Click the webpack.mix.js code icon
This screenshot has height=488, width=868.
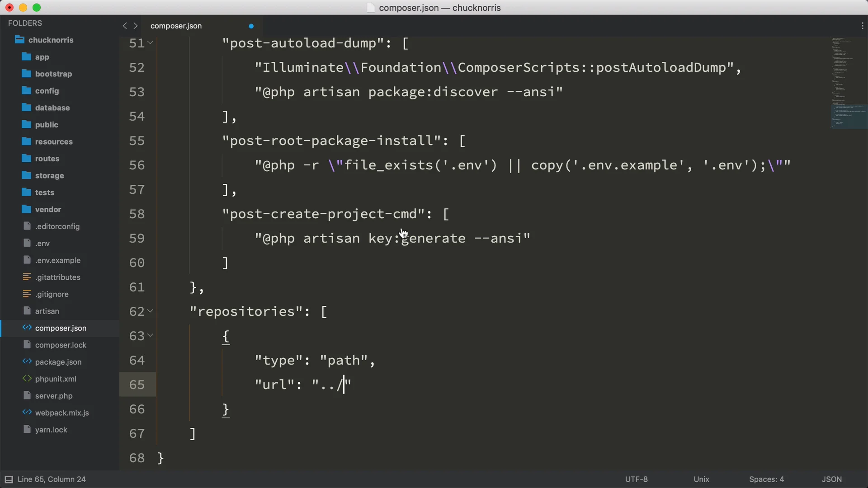(x=27, y=413)
